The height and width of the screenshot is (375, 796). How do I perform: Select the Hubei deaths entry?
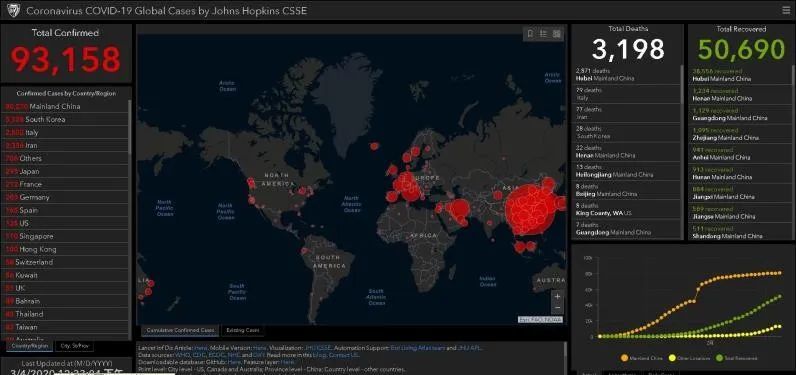tap(626, 75)
